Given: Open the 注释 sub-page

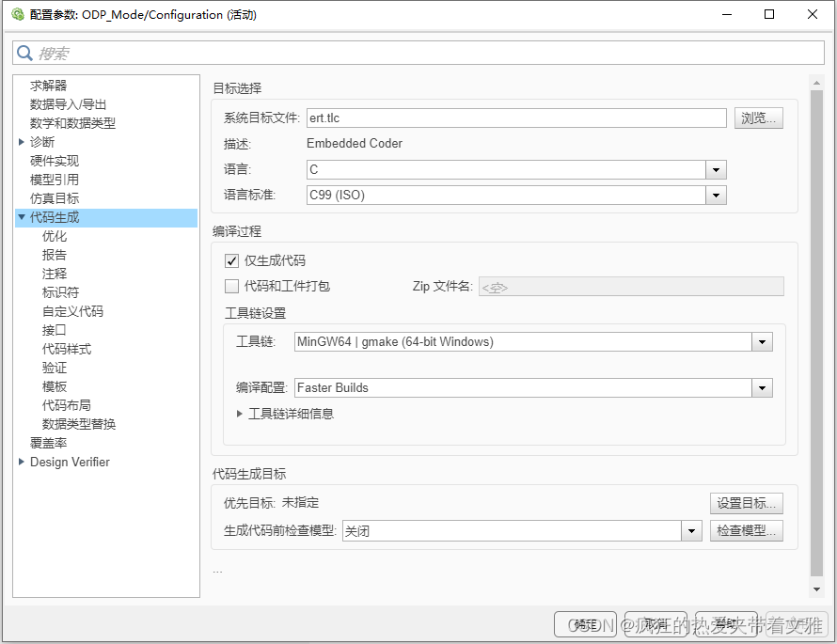Looking at the screenshot, I should coord(55,274).
